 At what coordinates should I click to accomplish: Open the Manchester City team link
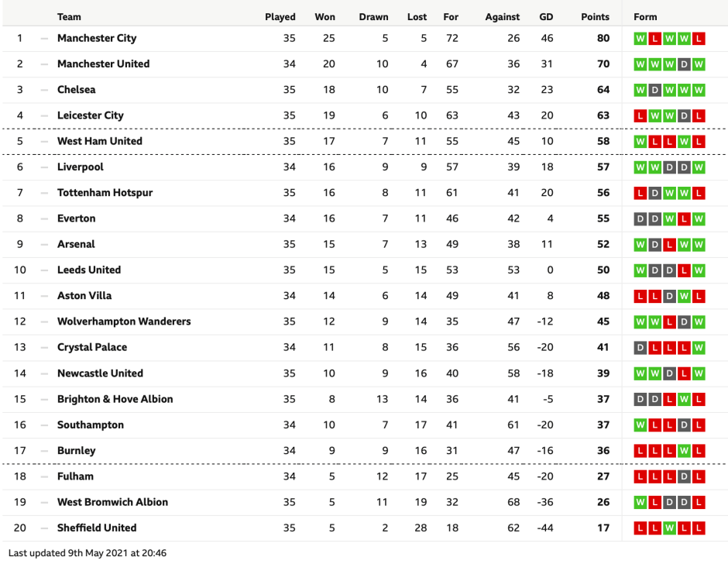click(97, 39)
